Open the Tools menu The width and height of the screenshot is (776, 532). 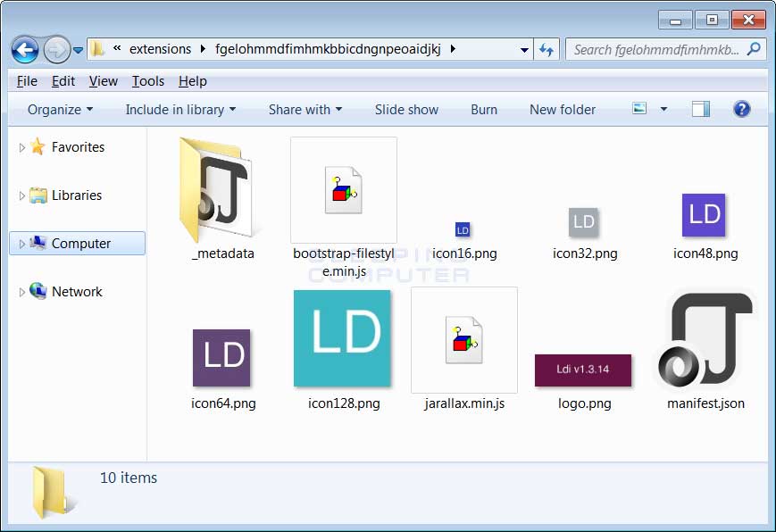pos(148,81)
